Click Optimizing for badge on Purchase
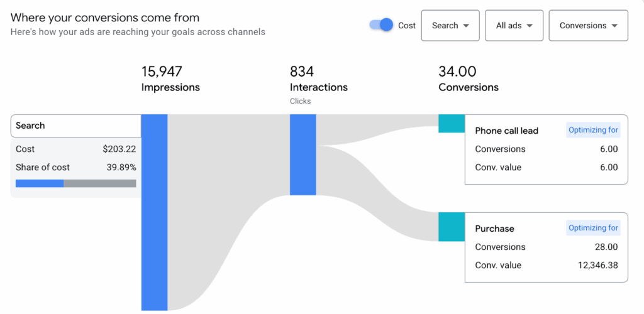644x314 pixels. pos(594,228)
